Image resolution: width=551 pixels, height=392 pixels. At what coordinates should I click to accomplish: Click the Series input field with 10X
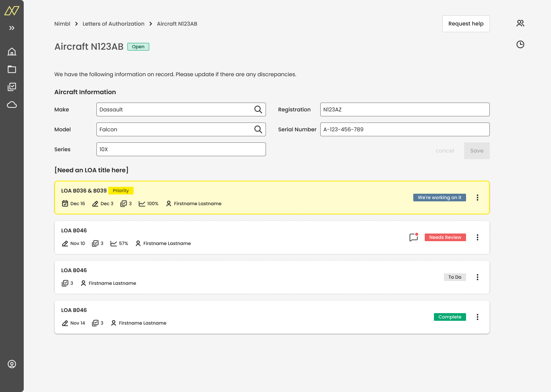pos(181,149)
